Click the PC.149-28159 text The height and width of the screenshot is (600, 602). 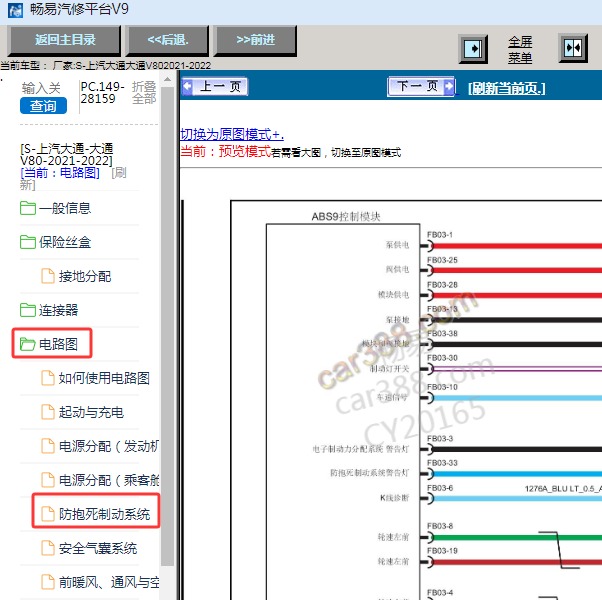[102, 93]
